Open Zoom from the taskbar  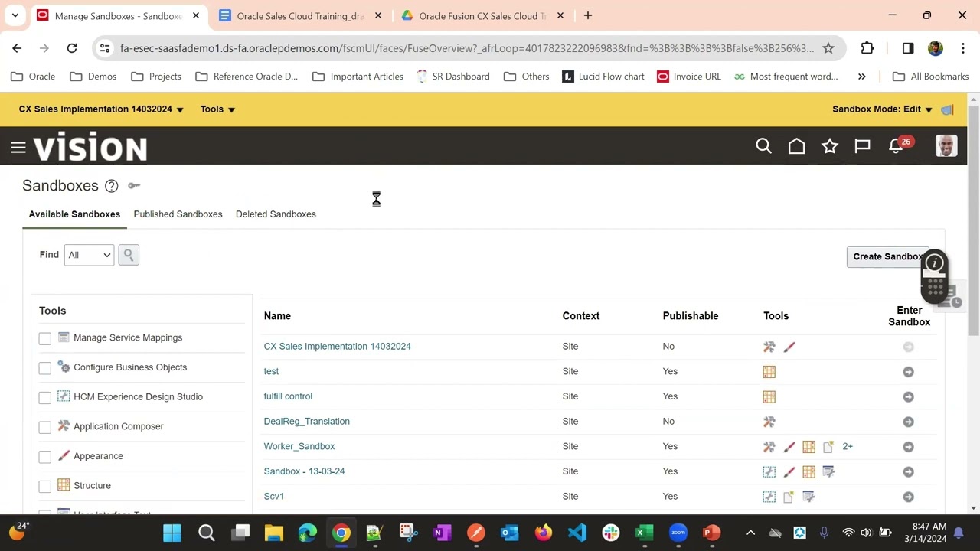point(678,533)
